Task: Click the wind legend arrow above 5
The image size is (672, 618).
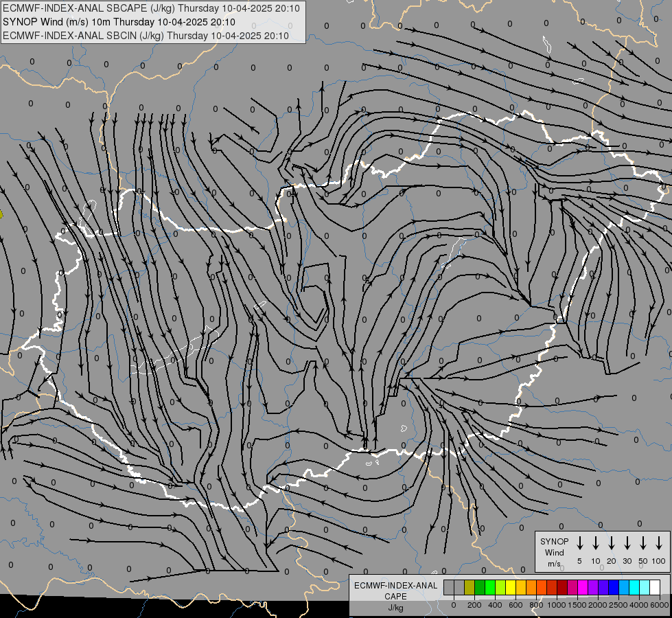Action: (579, 543)
